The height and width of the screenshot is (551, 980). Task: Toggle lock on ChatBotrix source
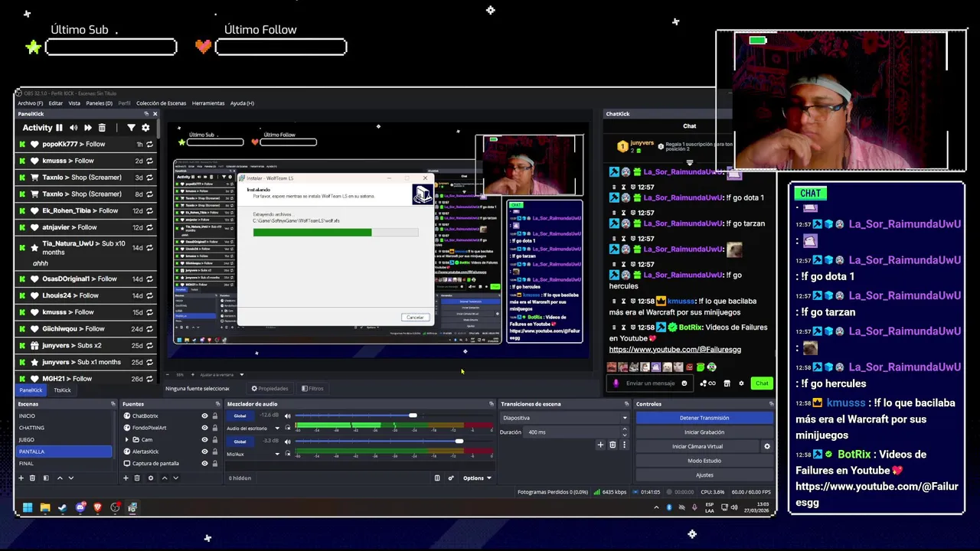pos(215,416)
